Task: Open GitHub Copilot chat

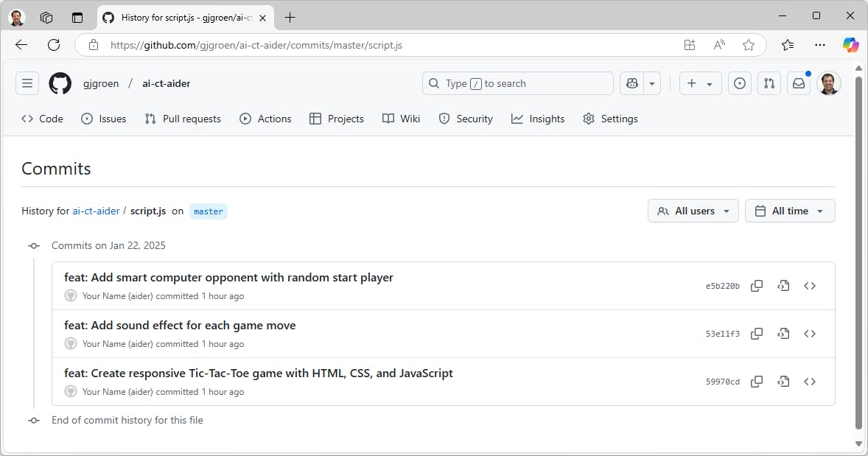Action: 632,84
